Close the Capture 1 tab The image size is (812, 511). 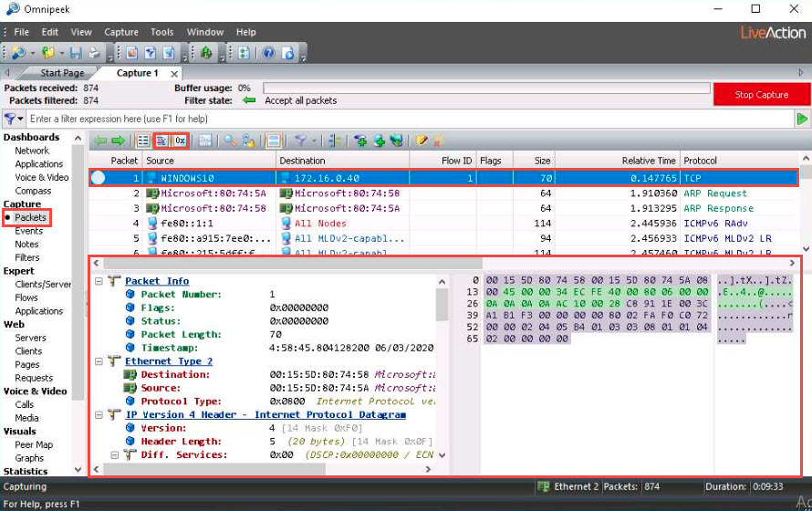pyautogui.click(x=174, y=74)
